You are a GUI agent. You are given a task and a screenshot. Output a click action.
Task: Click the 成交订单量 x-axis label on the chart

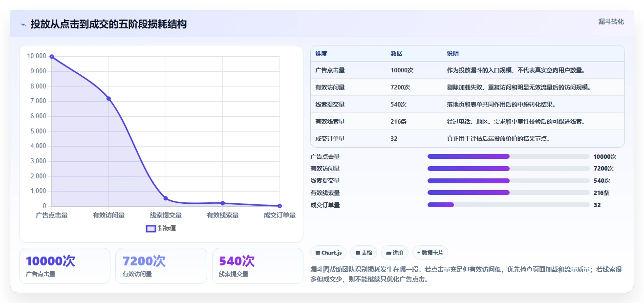[279, 215]
